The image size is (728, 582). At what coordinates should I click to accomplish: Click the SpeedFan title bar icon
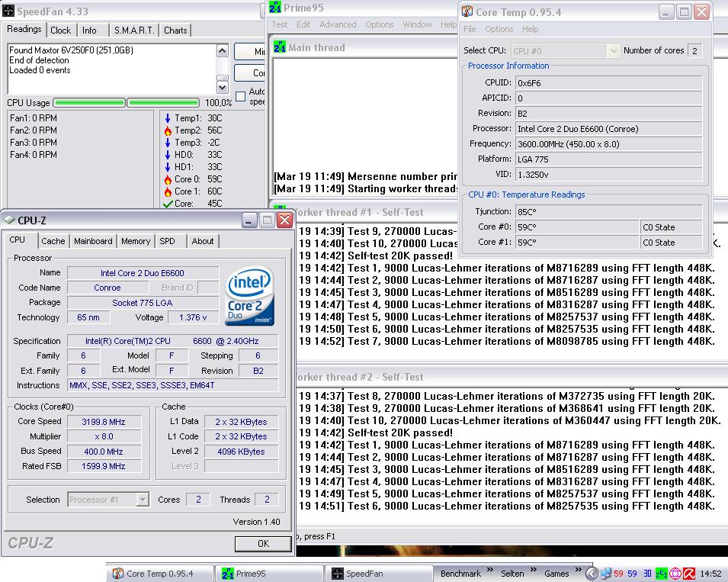(x=8, y=11)
